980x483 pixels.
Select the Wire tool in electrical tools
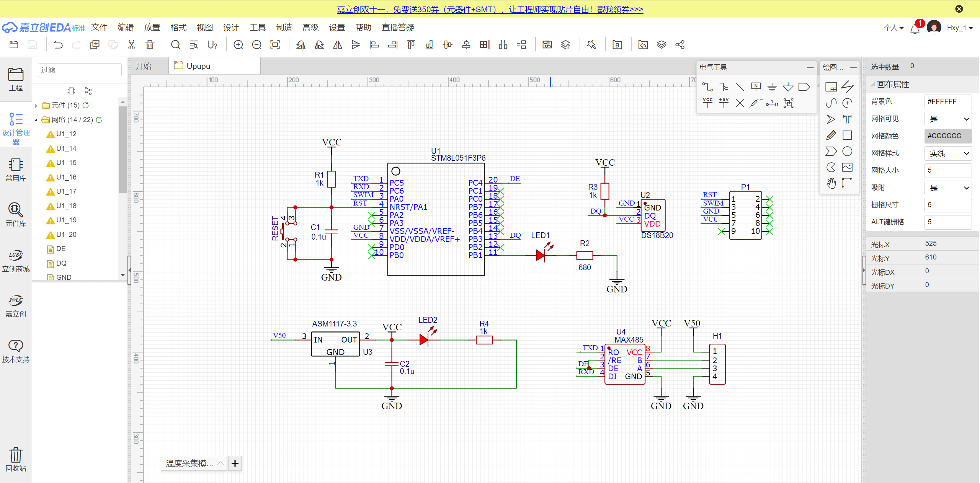click(707, 87)
